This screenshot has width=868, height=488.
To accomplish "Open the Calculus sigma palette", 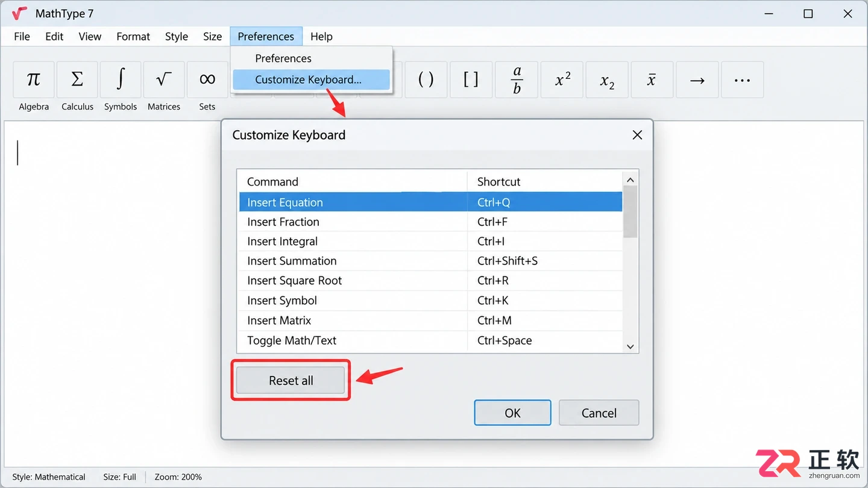I will 77,80.
